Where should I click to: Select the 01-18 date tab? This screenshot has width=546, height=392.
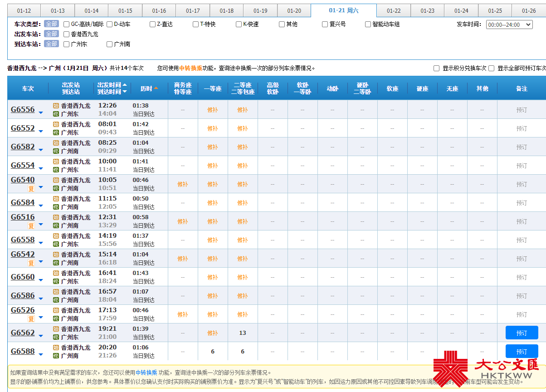pos(226,11)
